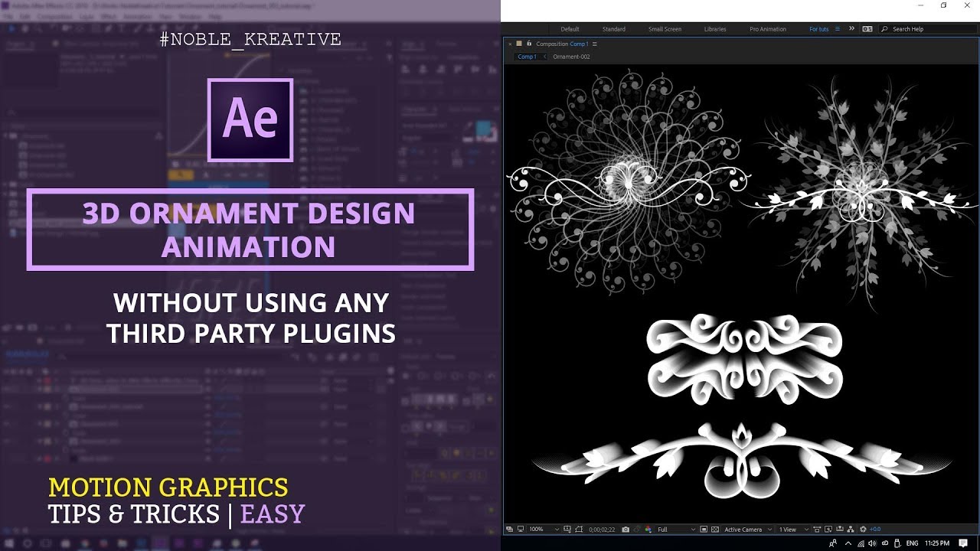The image size is (980, 551).
Task: Switch to the Pro Animation workspace
Action: (x=767, y=29)
